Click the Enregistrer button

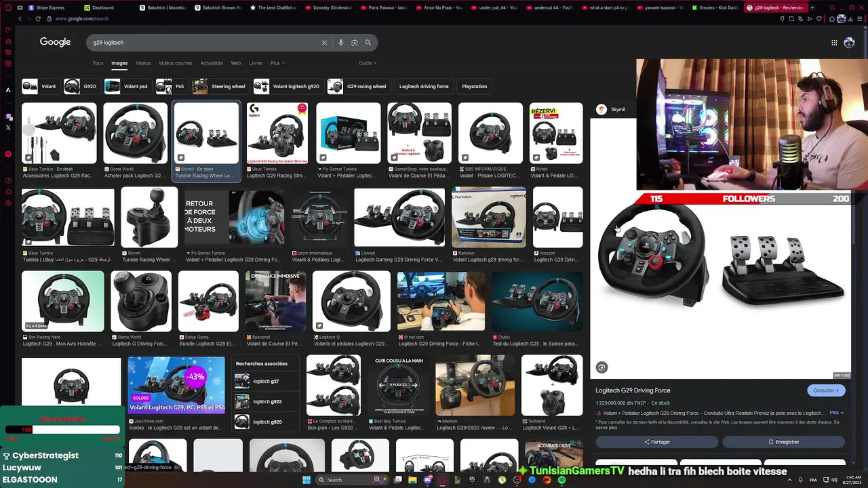[783, 442]
